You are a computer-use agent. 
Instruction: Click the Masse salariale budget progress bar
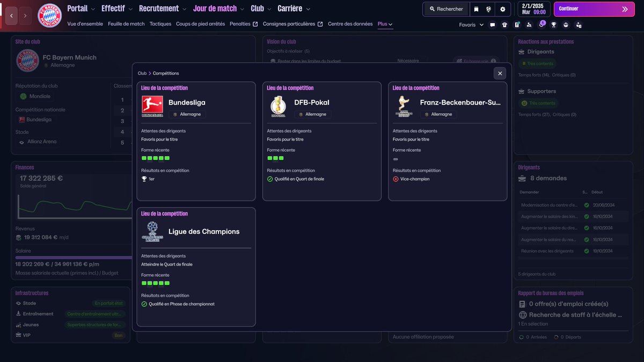pyautogui.click(x=74, y=257)
